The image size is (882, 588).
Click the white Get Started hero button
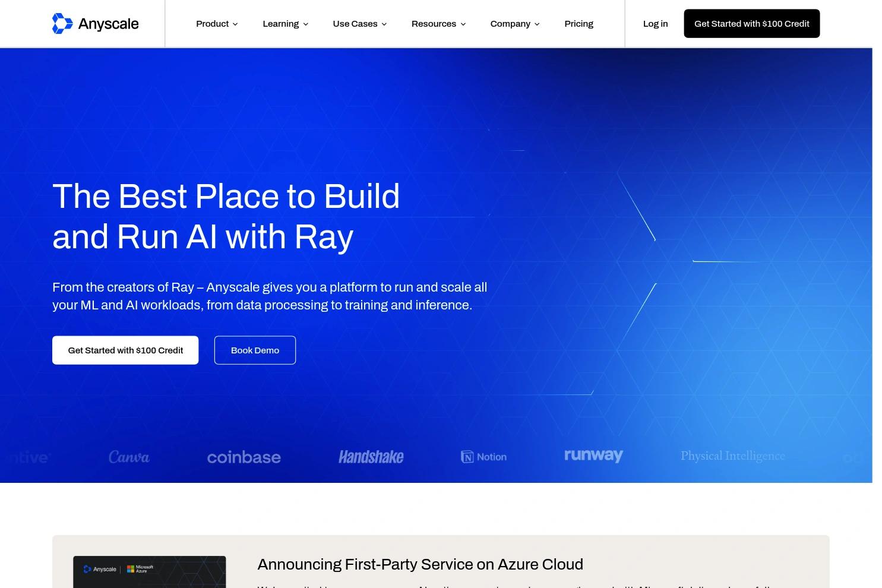[x=125, y=350]
